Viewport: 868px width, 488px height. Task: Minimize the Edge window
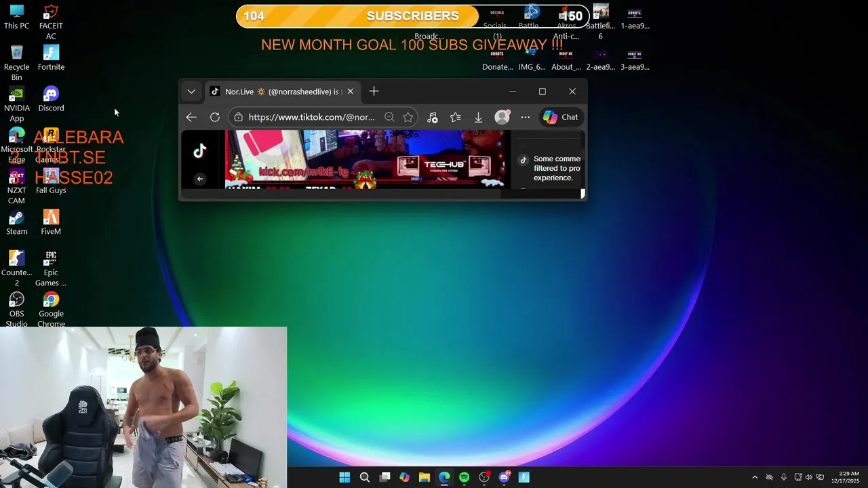pos(513,91)
